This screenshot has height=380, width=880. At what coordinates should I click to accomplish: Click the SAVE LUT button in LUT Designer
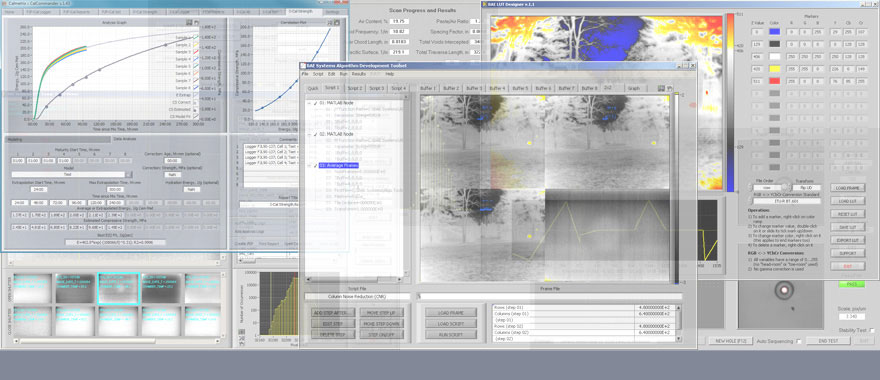click(x=847, y=227)
